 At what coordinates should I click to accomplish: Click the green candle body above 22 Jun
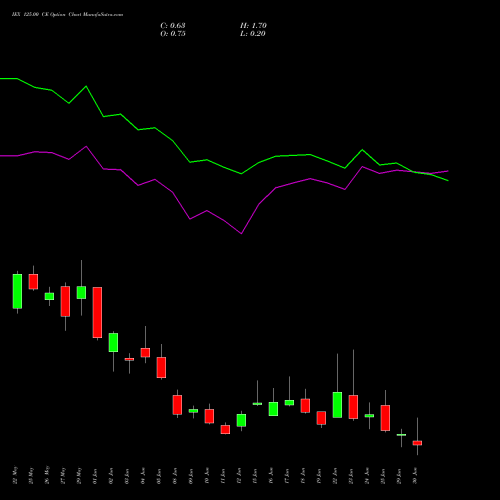pyautogui.click(x=337, y=405)
